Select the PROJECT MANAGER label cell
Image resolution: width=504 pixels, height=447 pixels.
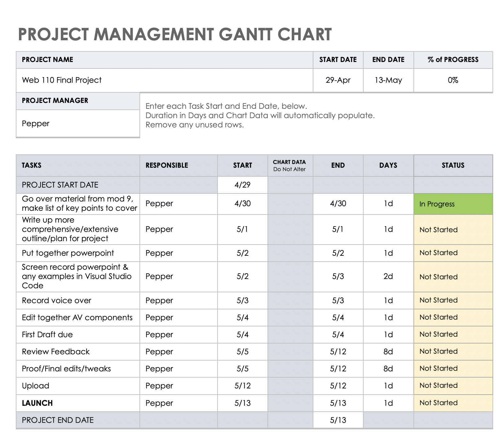[x=78, y=101]
